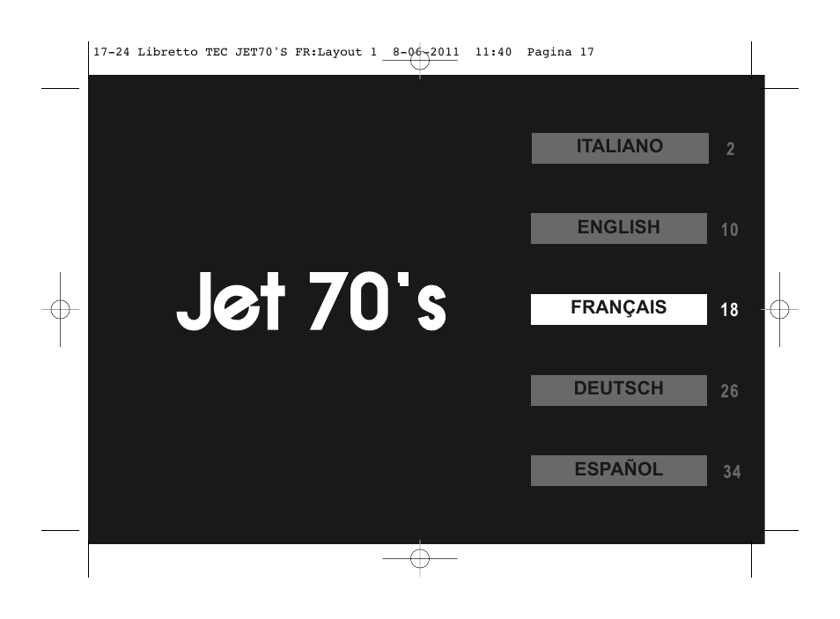Click the time '11:40' in the header
Screen dimensions: 840x619
tap(493, 52)
